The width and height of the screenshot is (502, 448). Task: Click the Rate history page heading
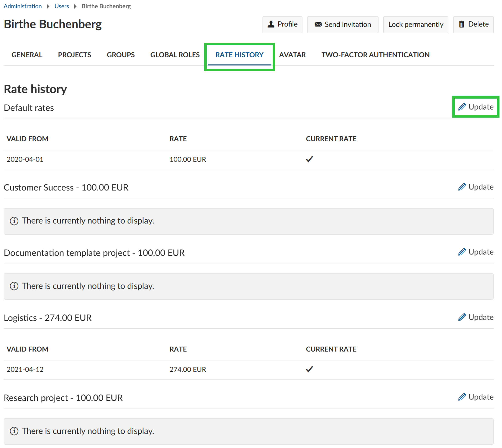[35, 89]
